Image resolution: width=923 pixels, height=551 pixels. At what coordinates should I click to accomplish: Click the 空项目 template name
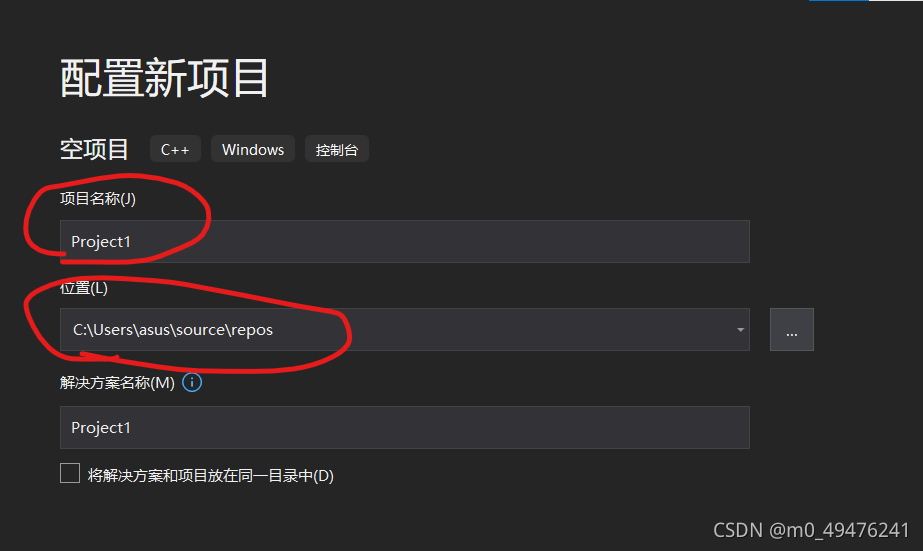(94, 150)
